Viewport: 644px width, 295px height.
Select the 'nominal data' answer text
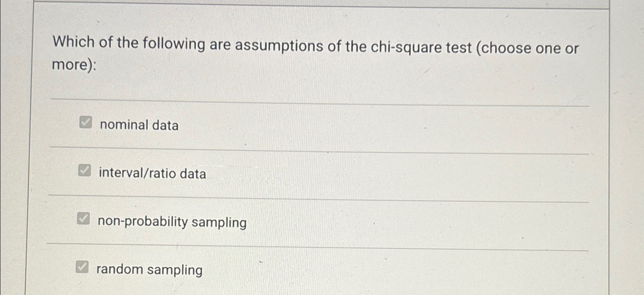click(x=138, y=125)
